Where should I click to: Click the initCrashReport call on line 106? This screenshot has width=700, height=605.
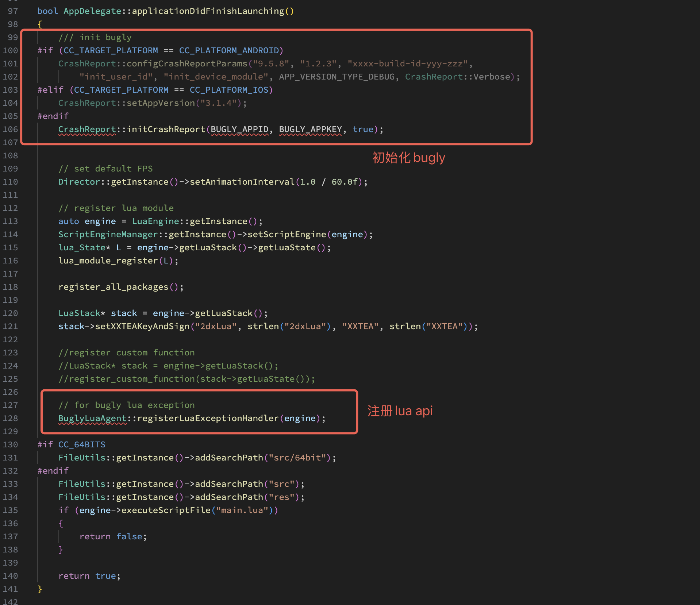click(x=166, y=129)
